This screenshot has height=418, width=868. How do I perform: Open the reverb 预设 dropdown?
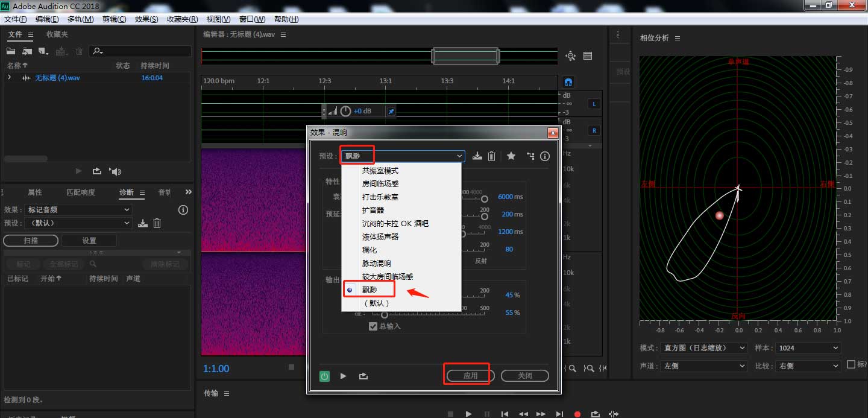point(459,156)
